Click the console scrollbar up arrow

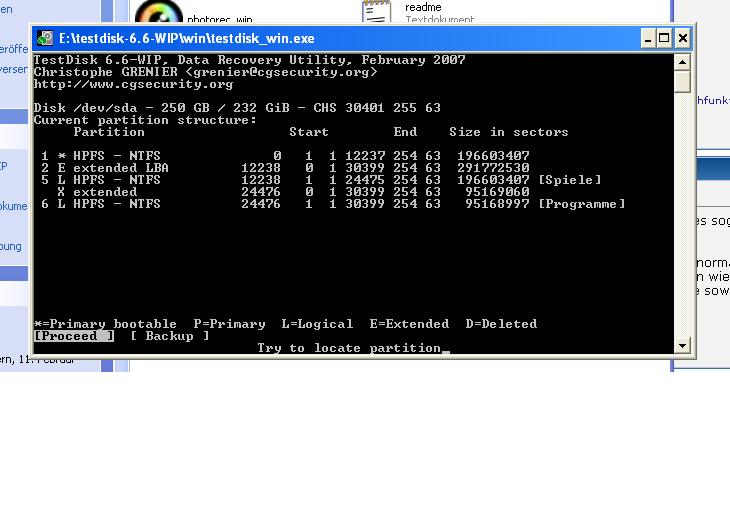point(682,62)
